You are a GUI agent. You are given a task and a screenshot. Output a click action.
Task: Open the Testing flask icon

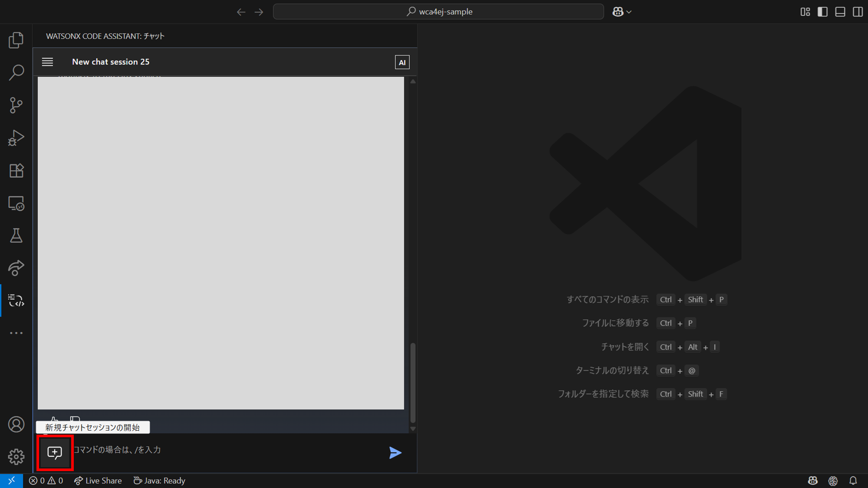click(x=16, y=236)
